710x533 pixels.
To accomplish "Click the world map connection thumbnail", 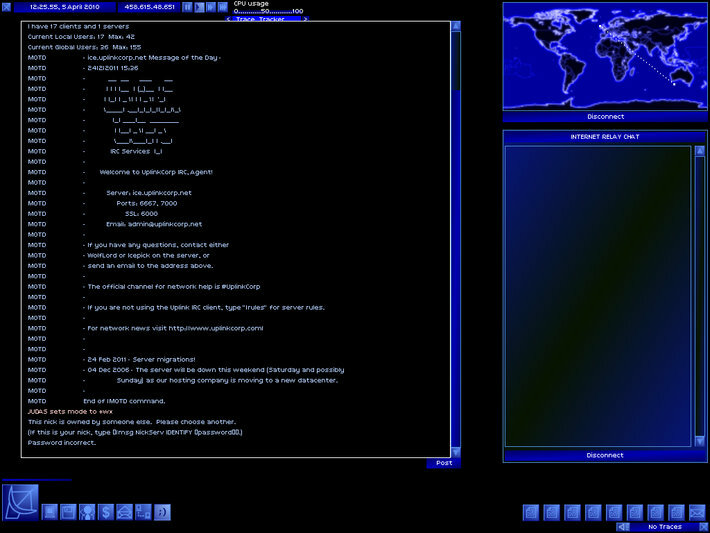I will click(604, 56).
